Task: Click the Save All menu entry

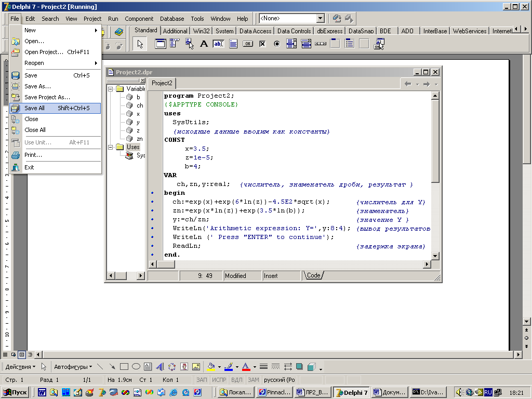Action: [55, 108]
